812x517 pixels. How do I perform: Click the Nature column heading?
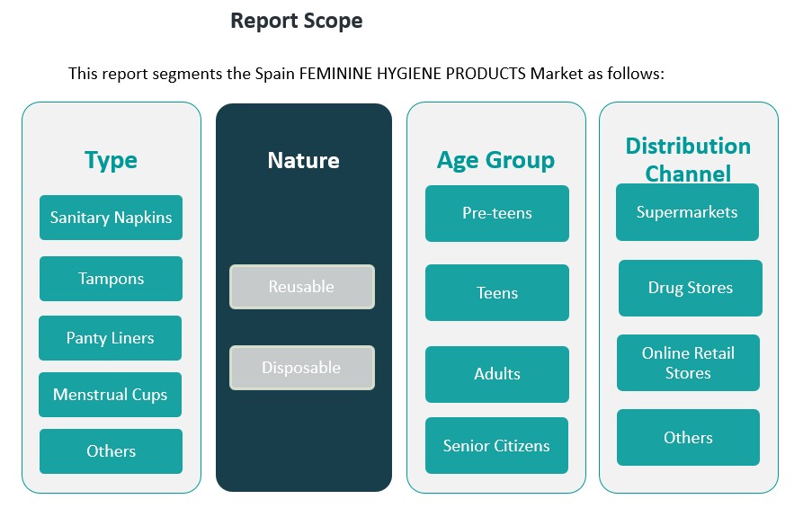click(x=303, y=160)
